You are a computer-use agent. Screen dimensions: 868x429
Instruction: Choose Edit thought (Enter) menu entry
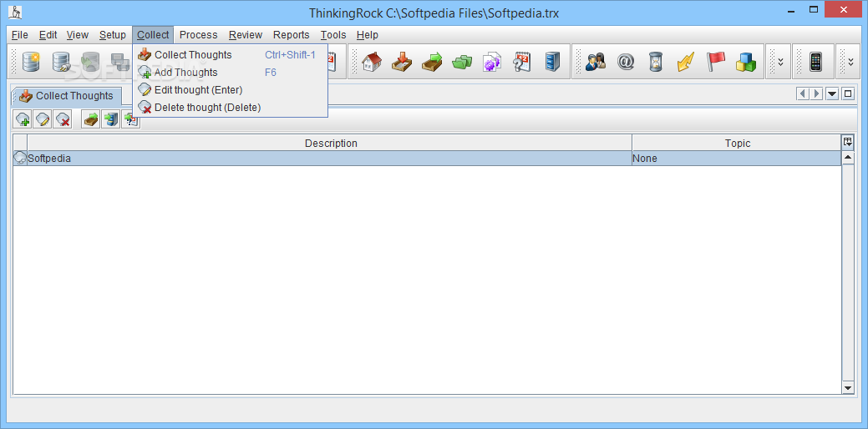point(230,90)
